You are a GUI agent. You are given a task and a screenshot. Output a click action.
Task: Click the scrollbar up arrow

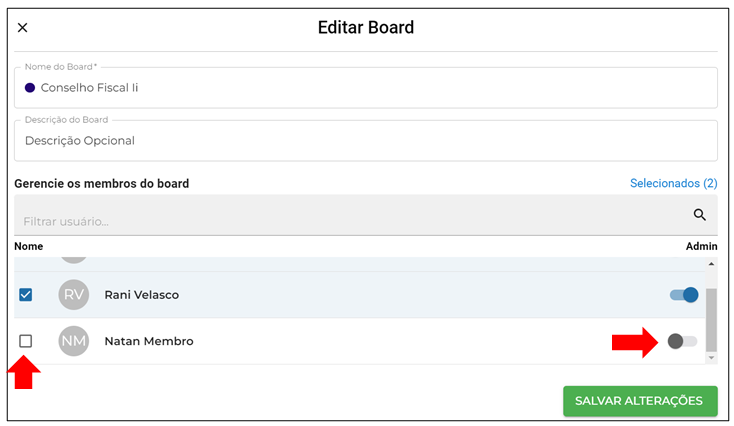pos(711,264)
